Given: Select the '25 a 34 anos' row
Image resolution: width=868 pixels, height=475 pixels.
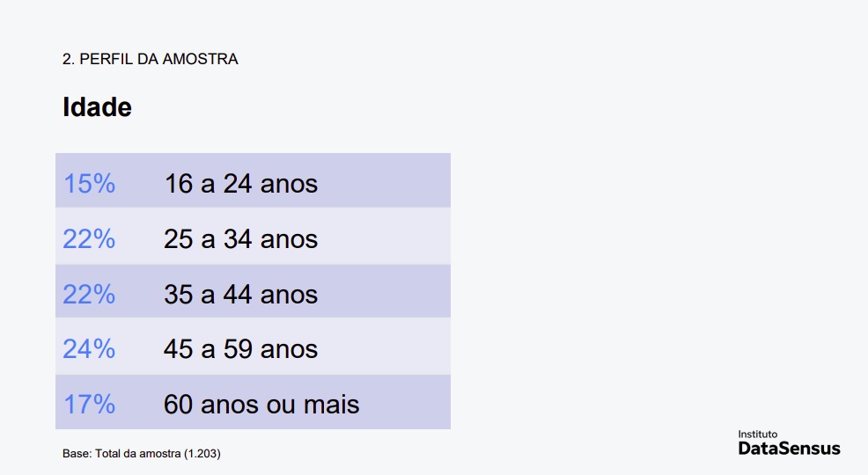Looking at the screenshot, I should [x=253, y=236].
